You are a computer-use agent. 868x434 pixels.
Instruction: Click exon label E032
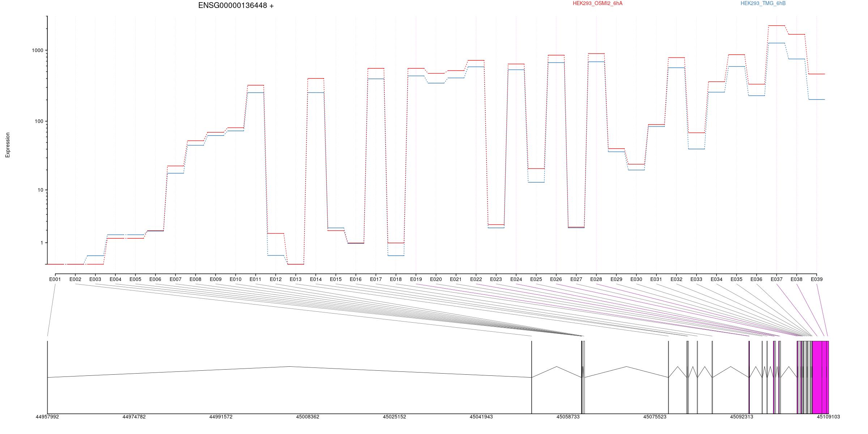676,279
